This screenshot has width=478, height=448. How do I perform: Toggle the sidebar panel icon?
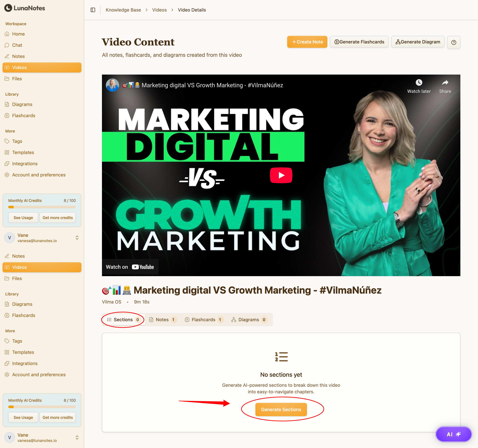tap(93, 10)
